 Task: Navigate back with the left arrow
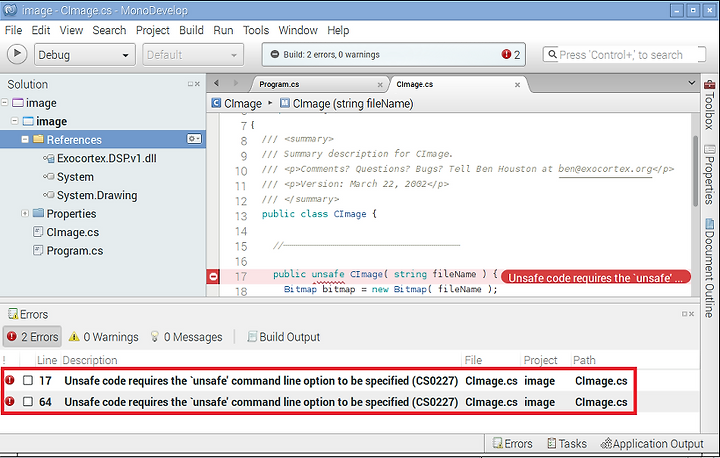coord(216,83)
